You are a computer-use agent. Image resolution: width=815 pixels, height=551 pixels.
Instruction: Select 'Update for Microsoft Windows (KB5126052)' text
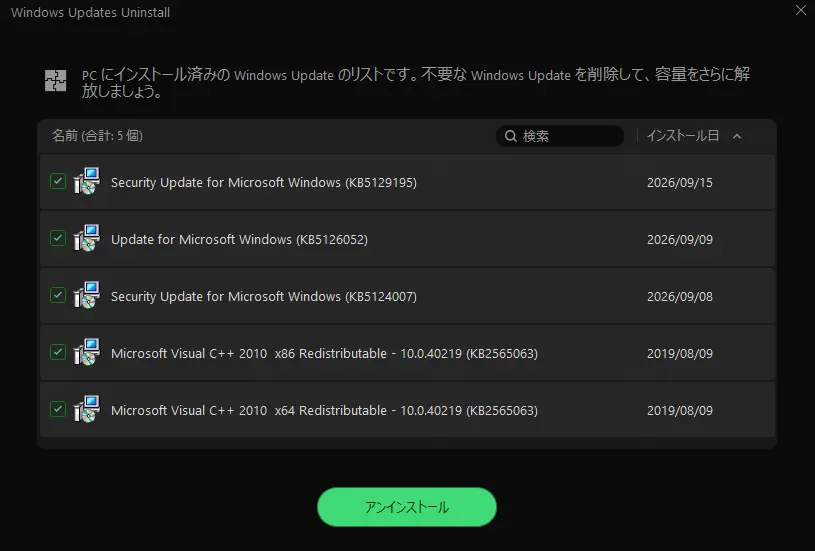pyautogui.click(x=239, y=240)
